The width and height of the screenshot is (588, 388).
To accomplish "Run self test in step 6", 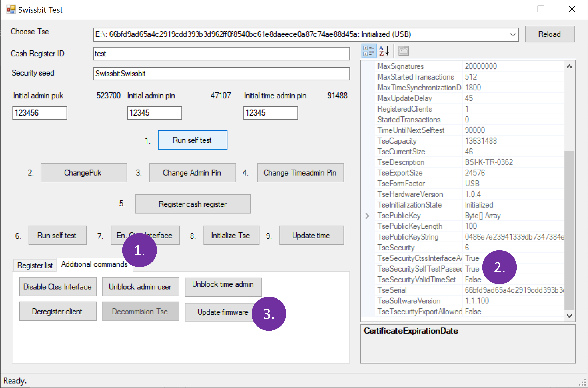I will pyautogui.click(x=58, y=235).
